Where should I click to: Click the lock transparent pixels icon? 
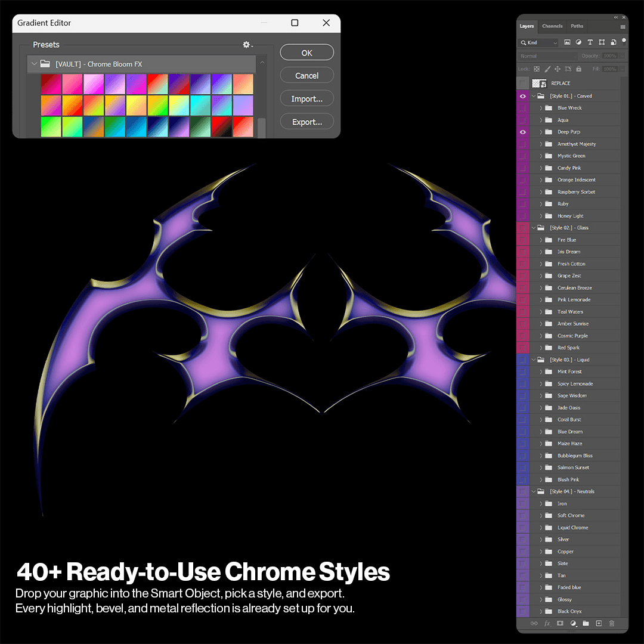pyautogui.click(x=537, y=69)
